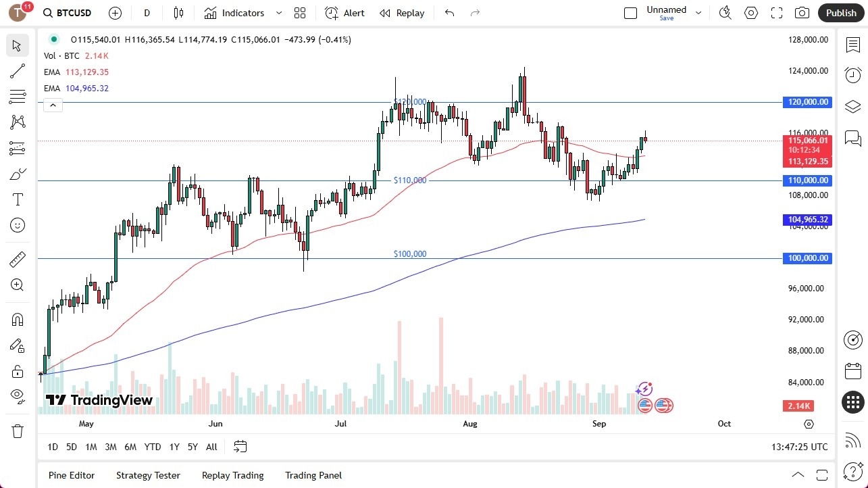Switch to the Strategy Tester tab

148,475
